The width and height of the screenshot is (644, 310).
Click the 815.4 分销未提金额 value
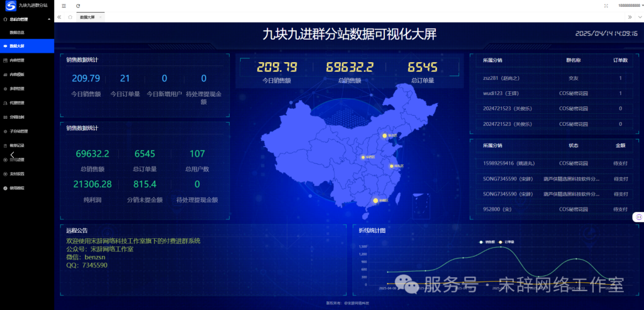pos(145,184)
